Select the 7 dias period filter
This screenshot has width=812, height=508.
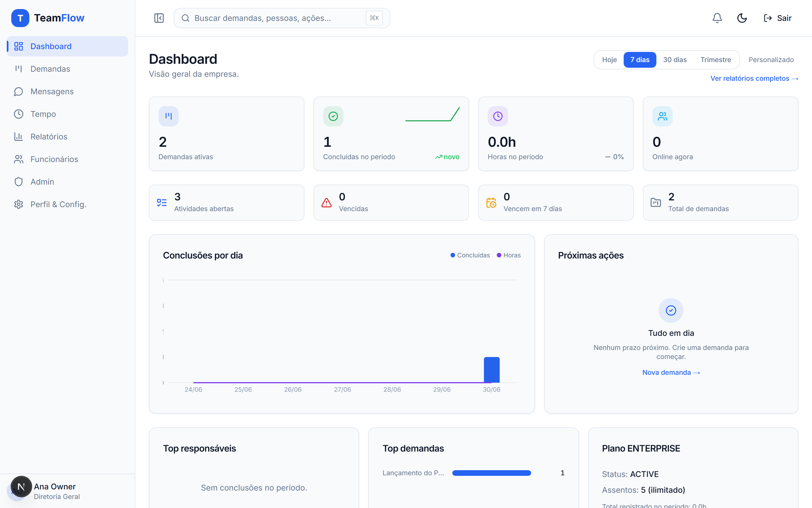click(639, 60)
